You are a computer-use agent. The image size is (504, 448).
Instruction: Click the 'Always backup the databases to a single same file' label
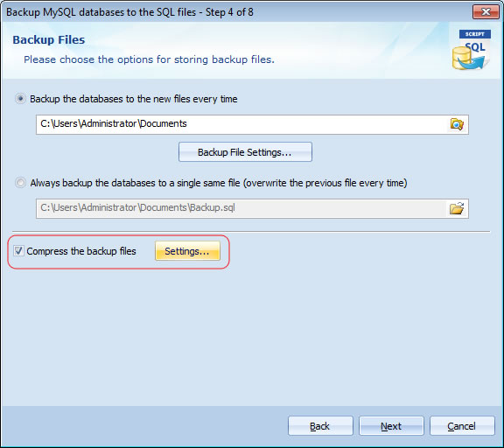coord(219,183)
